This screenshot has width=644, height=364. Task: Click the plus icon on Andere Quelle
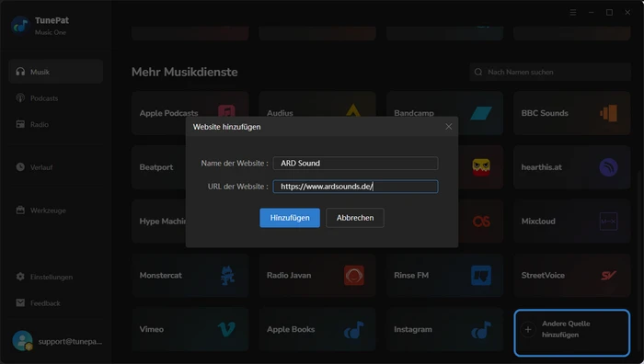(528, 329)
